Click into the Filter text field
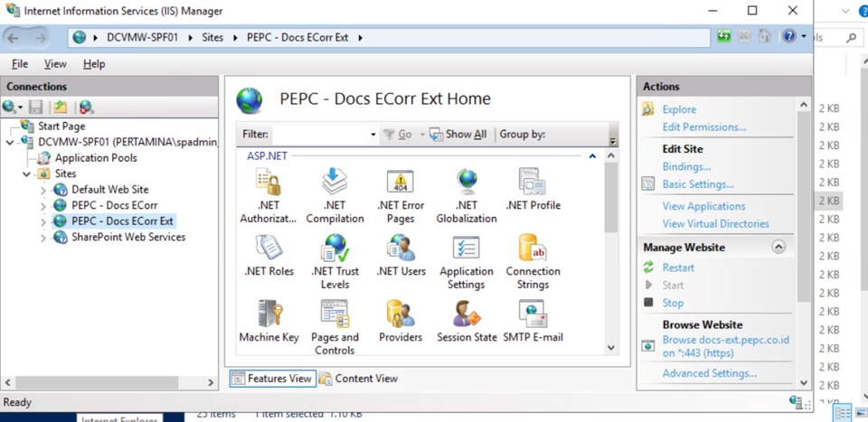 tap(320, 135)
